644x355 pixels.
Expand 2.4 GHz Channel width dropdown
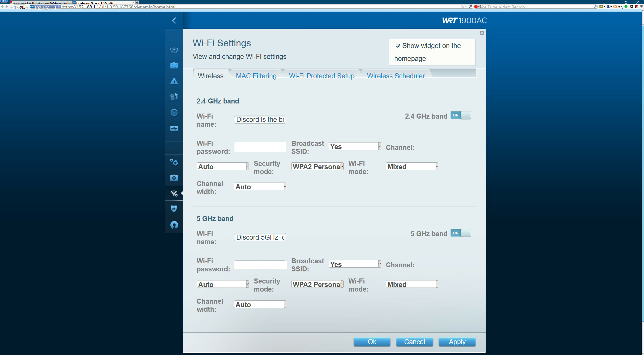pos(260,187)
